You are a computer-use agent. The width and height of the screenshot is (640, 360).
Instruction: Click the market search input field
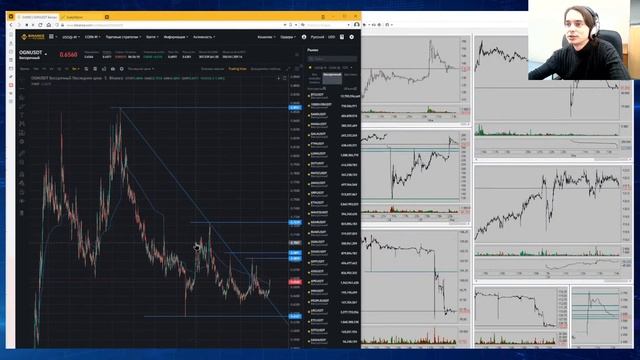click(x=332, y=59)
